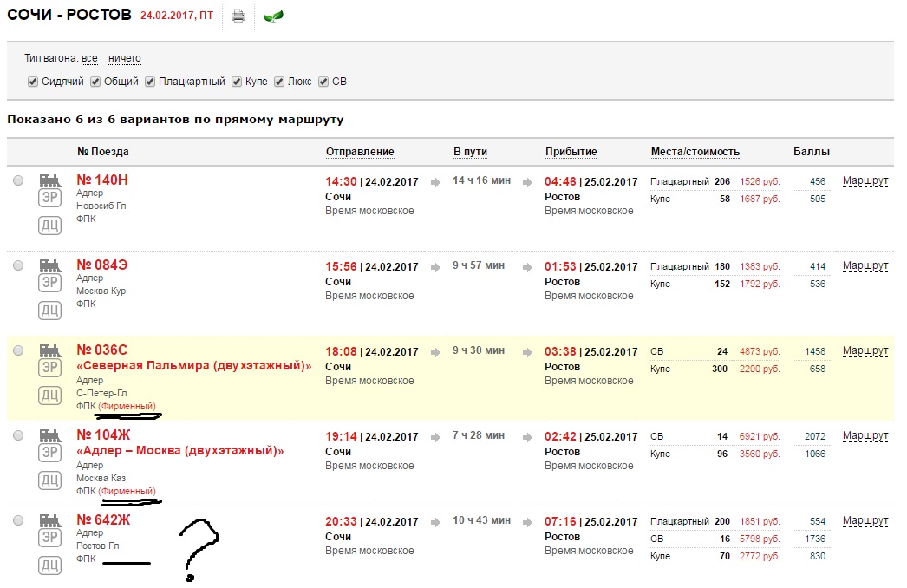Toggle the Плацкартный checkbox

(150, 82)
